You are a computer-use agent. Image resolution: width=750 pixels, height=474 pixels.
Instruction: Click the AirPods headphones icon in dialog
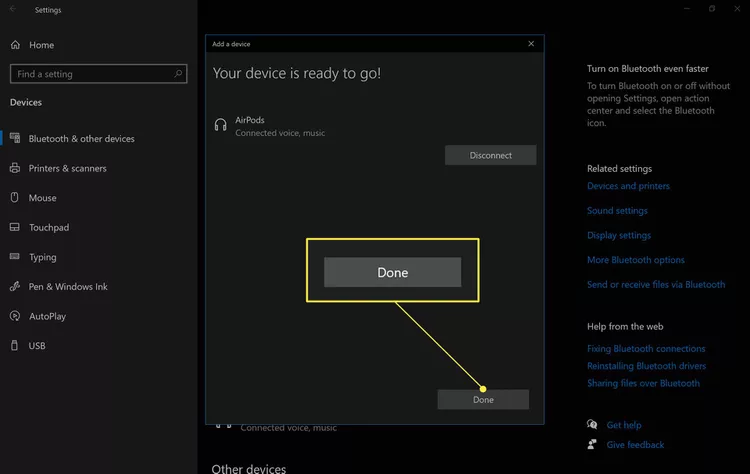[x=221, y=125]
